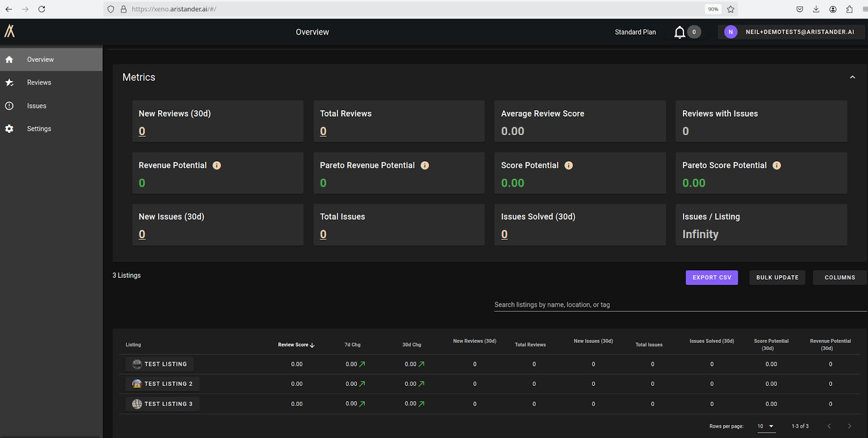
Task: Click the Export CSV button
Action: pos(712,277)
